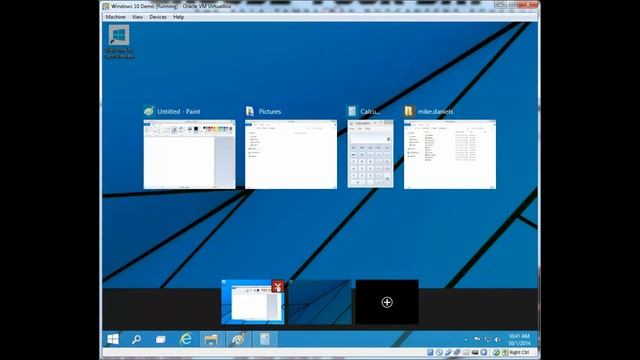This screenshot has width=640, height=360.
Task: Switch to the Untitled - Paint window thumbnail
Action: click(x=189, y=154)
